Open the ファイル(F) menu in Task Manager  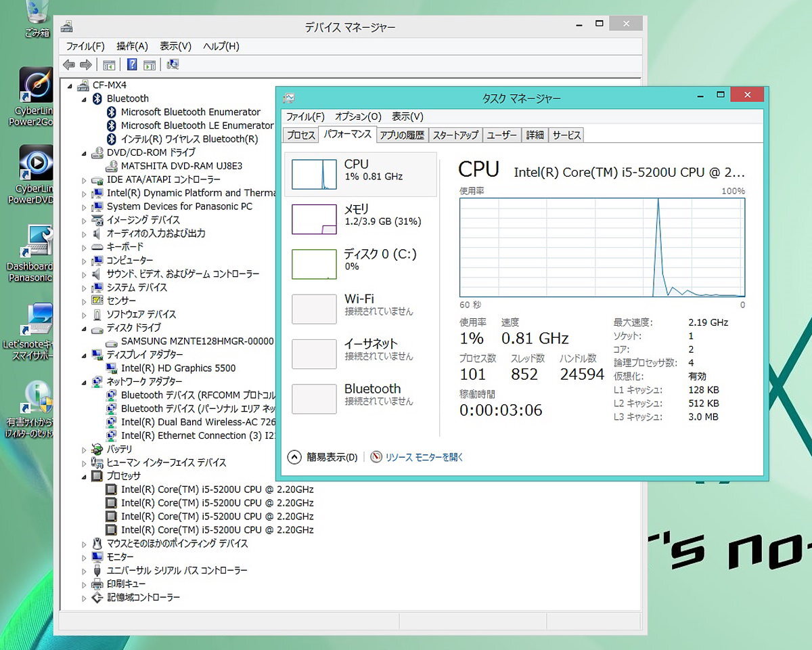305,117
